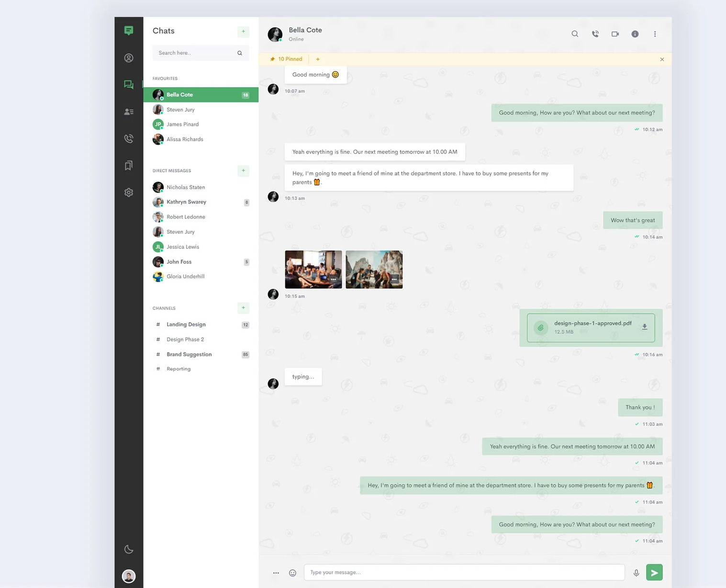Viewport: 726px width, 588px height.
Task: Open Settings from the sidebar
Action: coord(128,192)
